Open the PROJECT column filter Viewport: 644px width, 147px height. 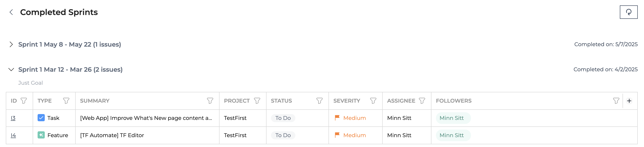257,101
